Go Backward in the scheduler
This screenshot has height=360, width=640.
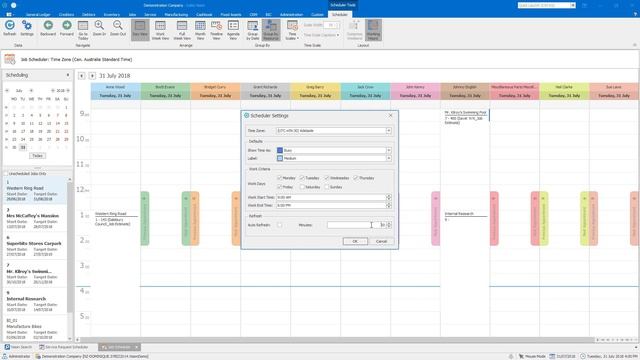pos(48,29)
